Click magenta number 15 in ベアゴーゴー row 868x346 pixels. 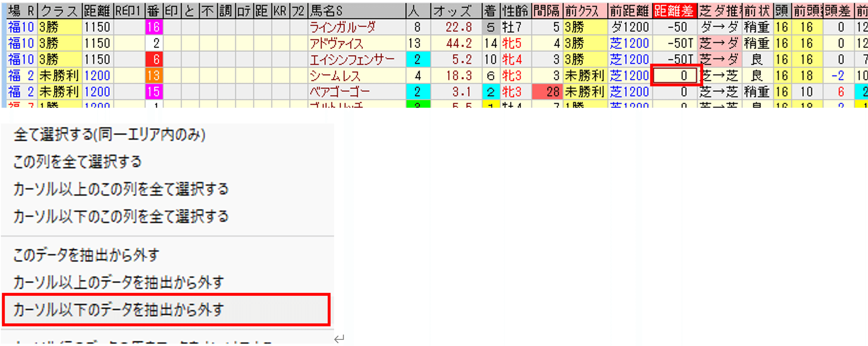[x=154, y=92]
